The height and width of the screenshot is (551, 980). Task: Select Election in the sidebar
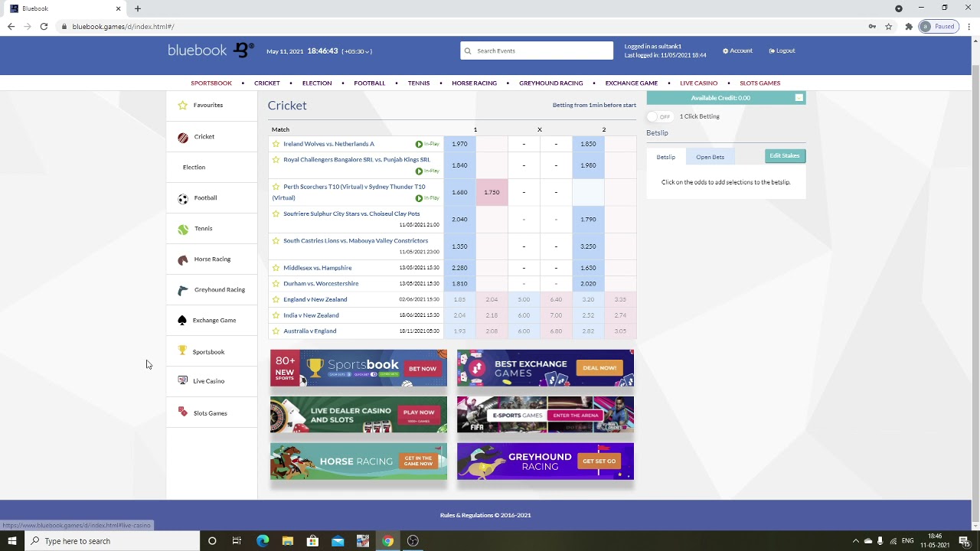(x=194, y=167)
